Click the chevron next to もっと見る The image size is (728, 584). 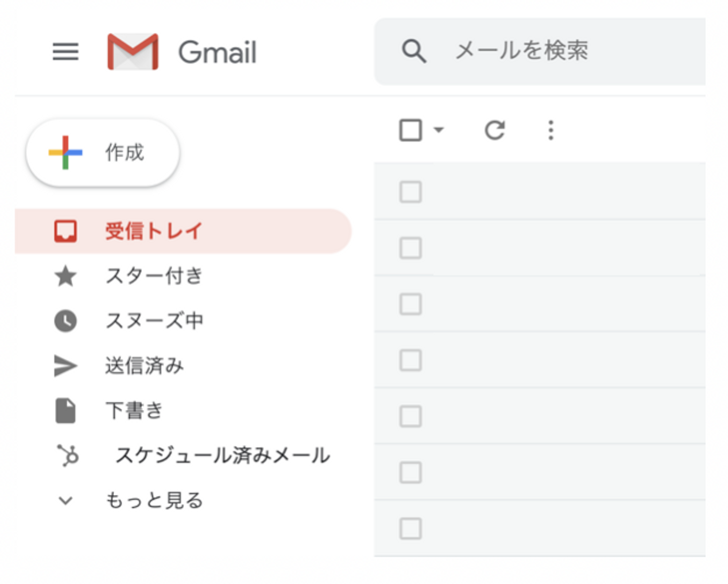click(66, 501)
